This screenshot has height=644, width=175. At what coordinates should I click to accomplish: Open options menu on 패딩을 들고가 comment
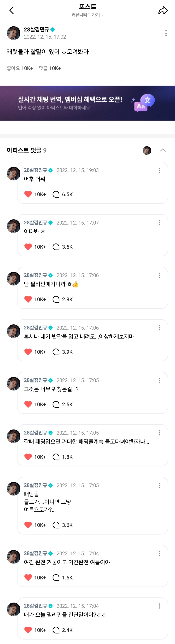[159, 485]
